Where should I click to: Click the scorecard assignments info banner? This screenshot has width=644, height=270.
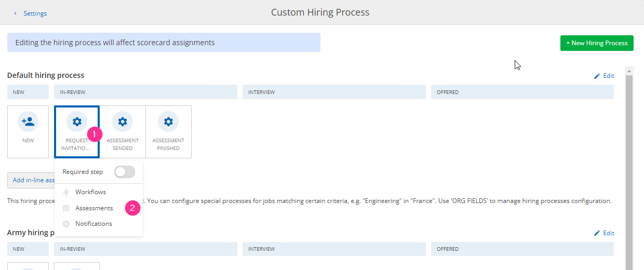tap(164, 43)
